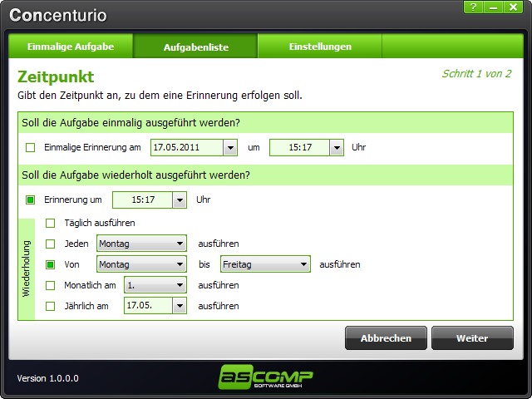Check Täglich ausführen
The width and height of the screenshot is (532, 399).
pos(50,223)
